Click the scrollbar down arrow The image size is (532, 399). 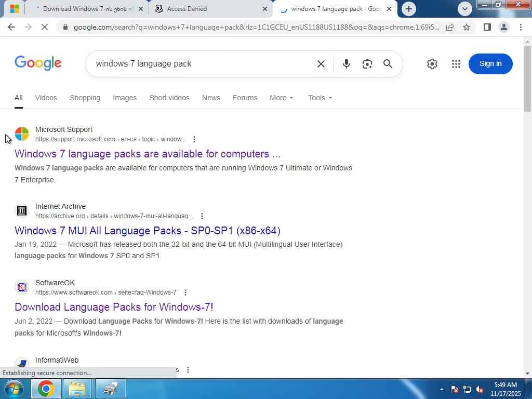pyautogui.click(x=528, y=374)
